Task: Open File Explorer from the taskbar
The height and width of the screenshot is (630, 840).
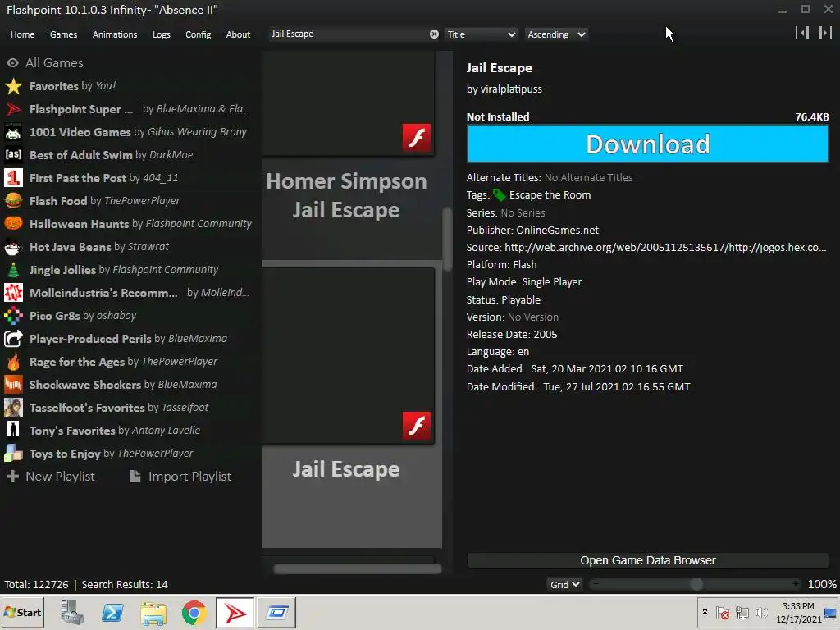Action: coord(153,612)
